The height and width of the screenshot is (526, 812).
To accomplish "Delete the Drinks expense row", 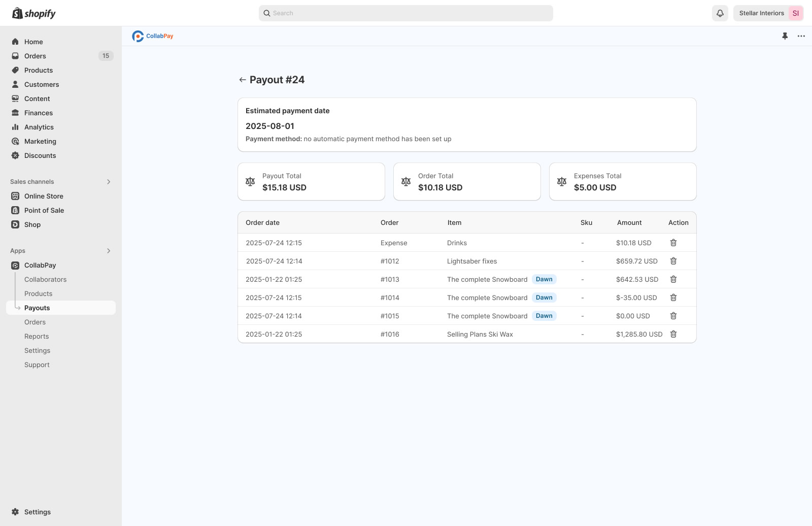I will click(x=673, y=243).
